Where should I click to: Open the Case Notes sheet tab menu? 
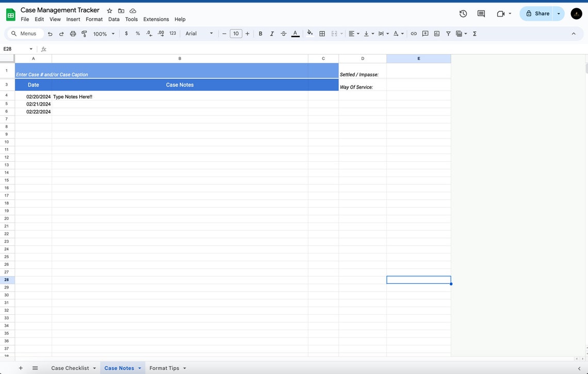tap(139, 368)
